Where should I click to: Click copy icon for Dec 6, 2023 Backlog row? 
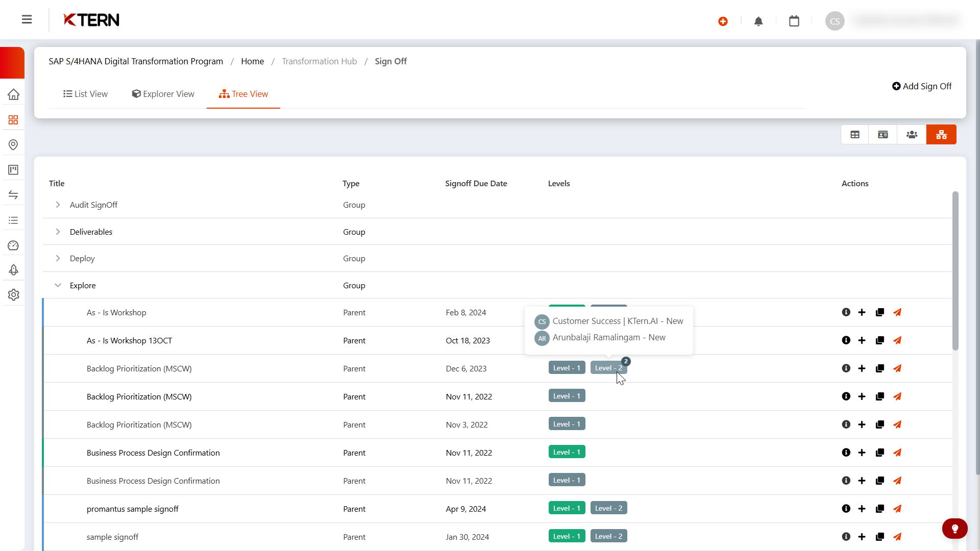pos(880,368)
